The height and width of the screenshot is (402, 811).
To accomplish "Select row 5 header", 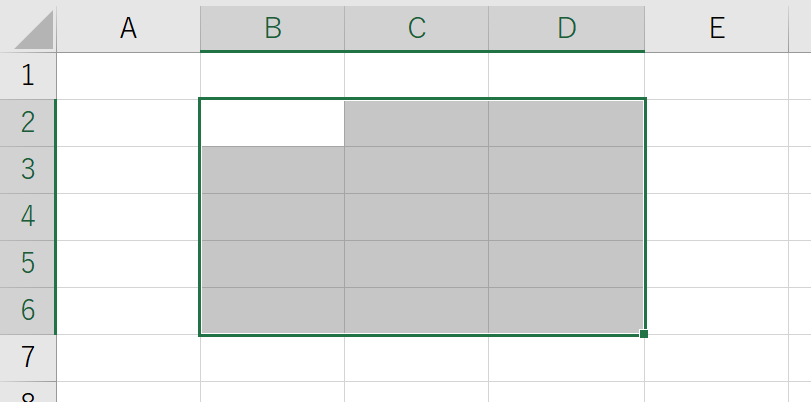I will (x=28, y=264).
